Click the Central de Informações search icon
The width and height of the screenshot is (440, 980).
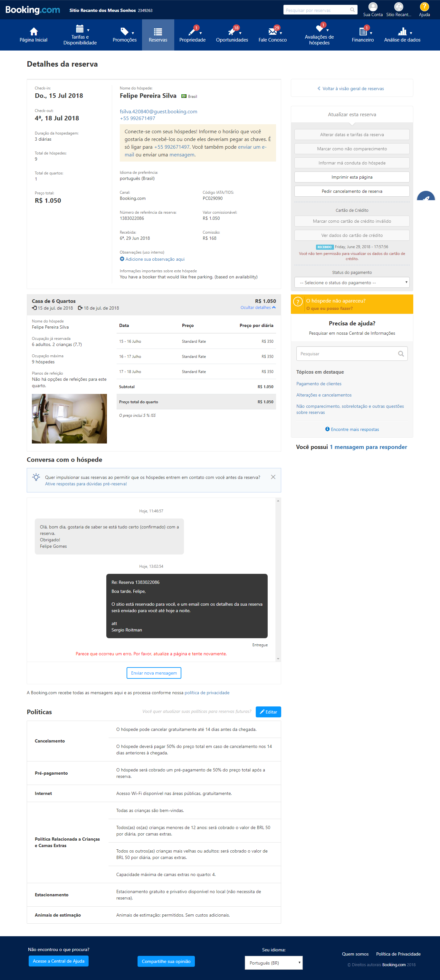pos(400,354)
